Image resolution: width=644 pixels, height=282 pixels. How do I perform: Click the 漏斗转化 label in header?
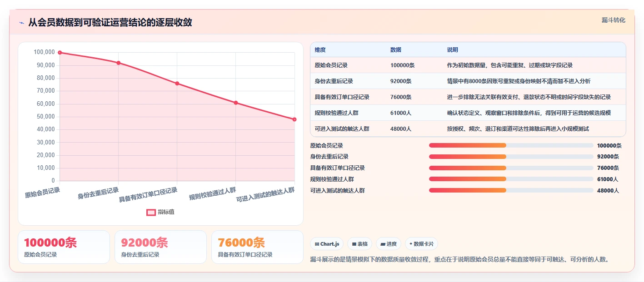[613, 20]
